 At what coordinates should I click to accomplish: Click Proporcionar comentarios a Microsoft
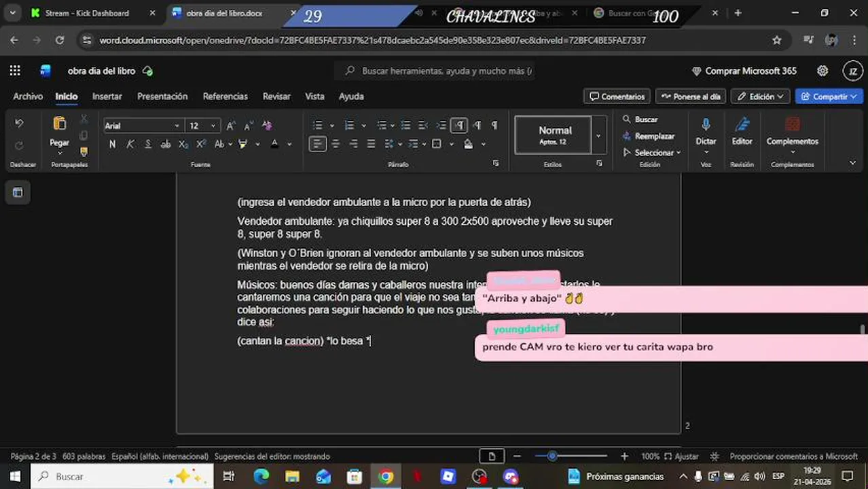pos(793,456)
